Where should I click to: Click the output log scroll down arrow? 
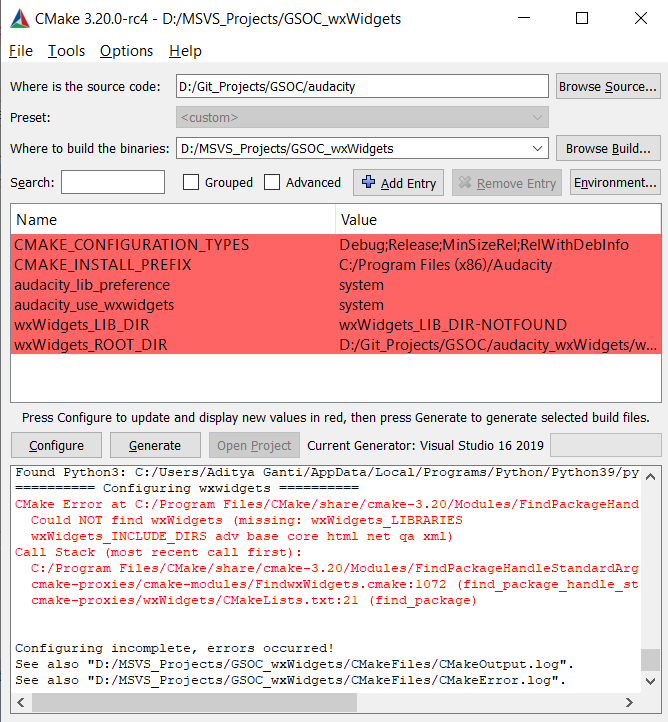point(651,681)
